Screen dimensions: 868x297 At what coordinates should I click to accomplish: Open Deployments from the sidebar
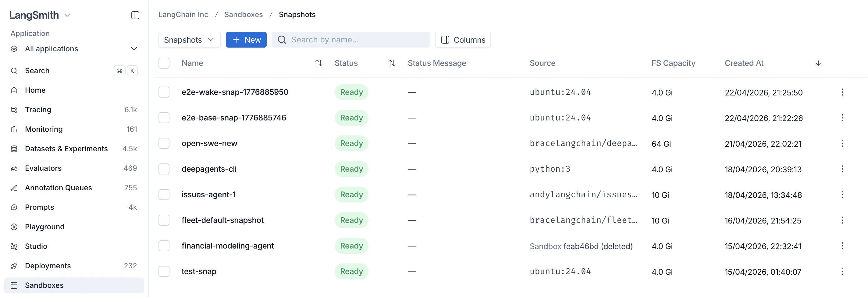pos(48,266)
